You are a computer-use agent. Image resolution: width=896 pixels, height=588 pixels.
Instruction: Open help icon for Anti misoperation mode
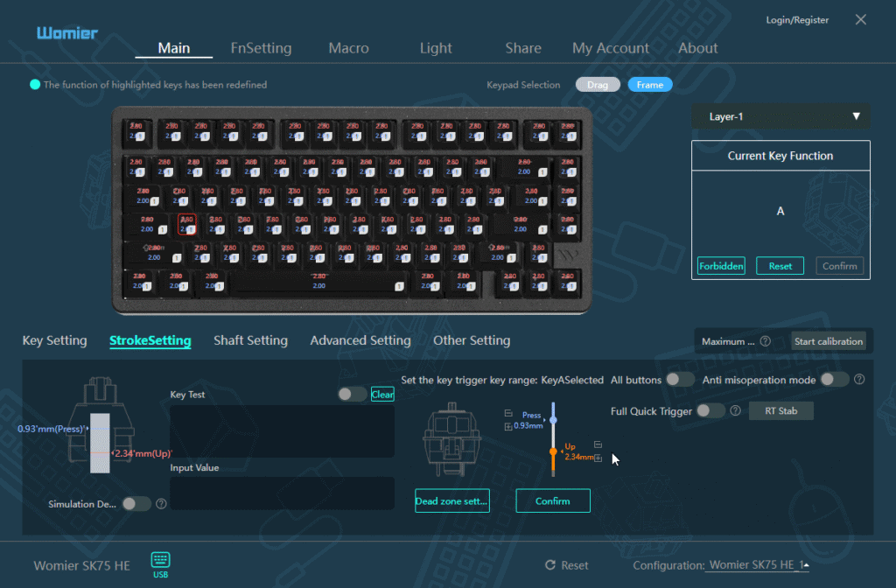click(x=859, y=380)
